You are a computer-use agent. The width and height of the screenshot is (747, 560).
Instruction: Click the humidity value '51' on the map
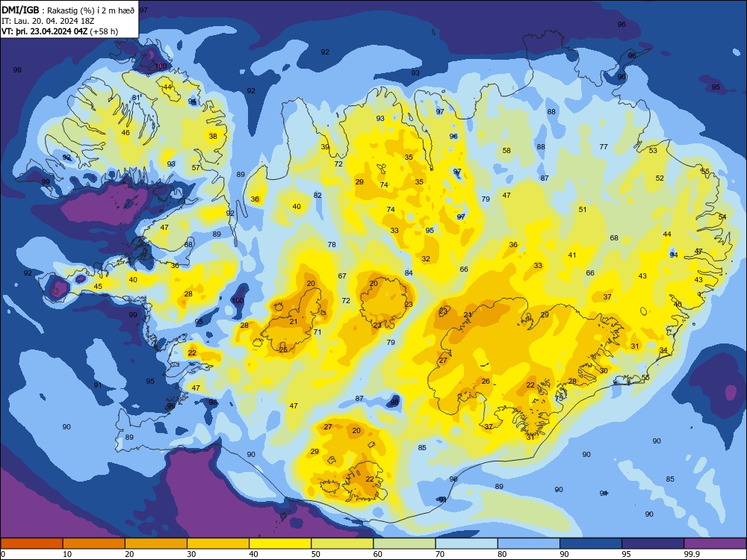pos(583,210)
